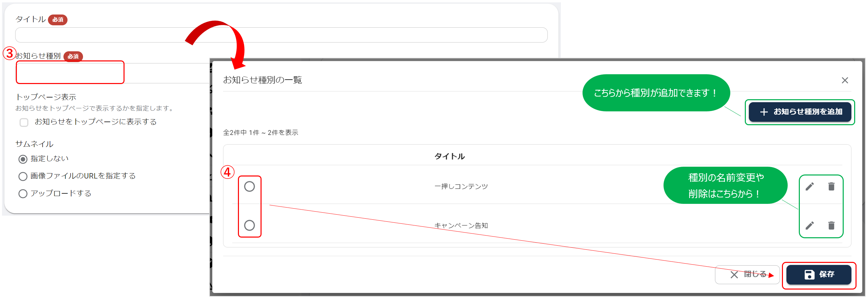Click お知らせ種別を追加 button

click(800, 112)
